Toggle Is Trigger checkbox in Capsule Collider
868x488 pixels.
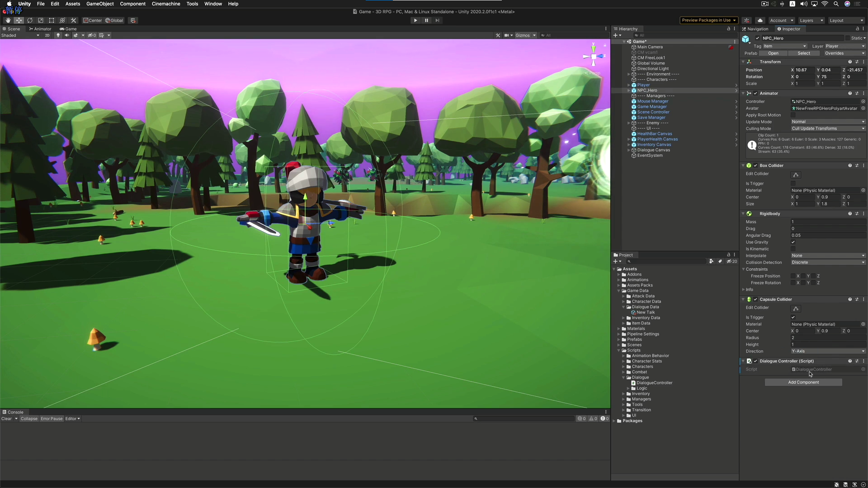(x=793, y=317)
